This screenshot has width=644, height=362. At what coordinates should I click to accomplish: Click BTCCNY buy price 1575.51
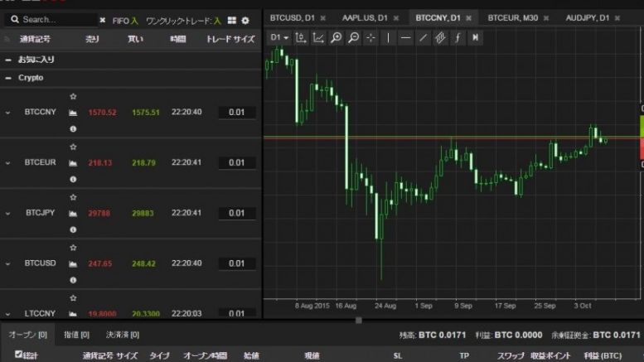pos(146,113)
